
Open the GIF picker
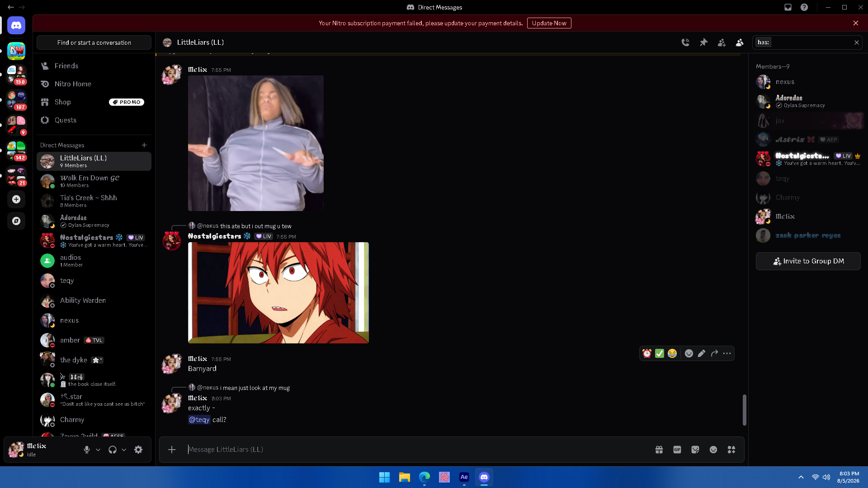677,450
